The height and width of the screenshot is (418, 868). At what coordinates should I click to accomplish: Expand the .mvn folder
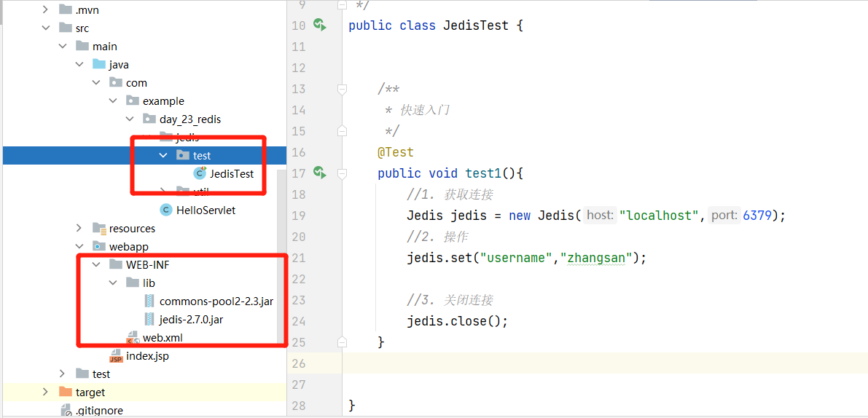[x=47, y=9]
